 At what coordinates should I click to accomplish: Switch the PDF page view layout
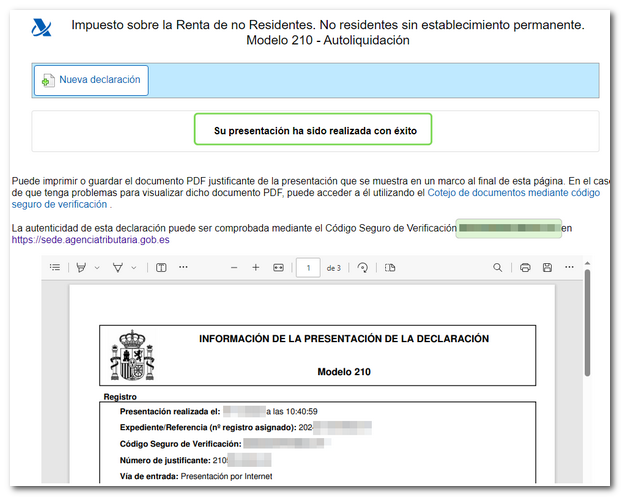[390, 268]
